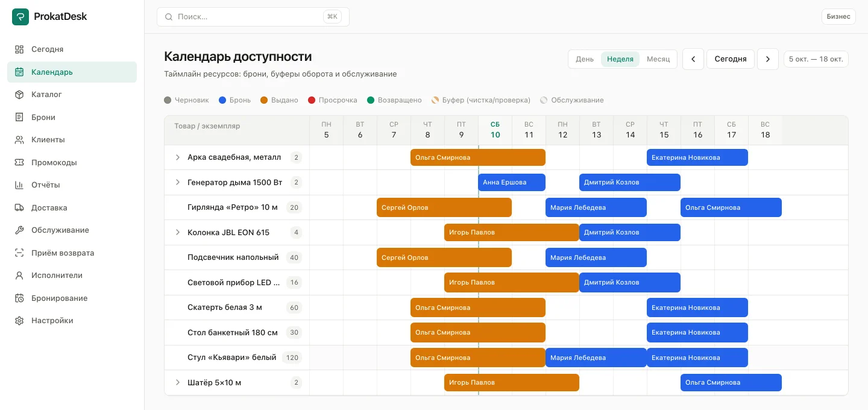Open Мария Лебедева booking on Стул «Кьявари» row
This screenshot has height=410, width=868.
[x=596, y=358]
